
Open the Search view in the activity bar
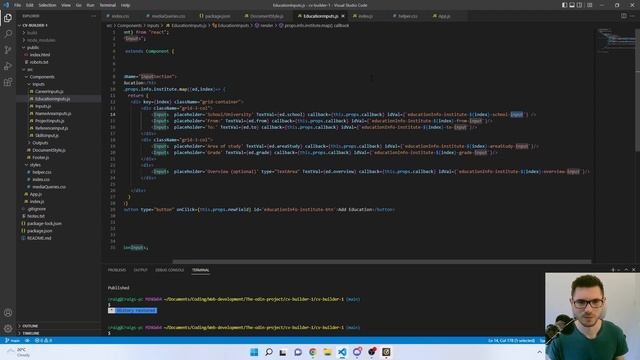click(8, 34)
